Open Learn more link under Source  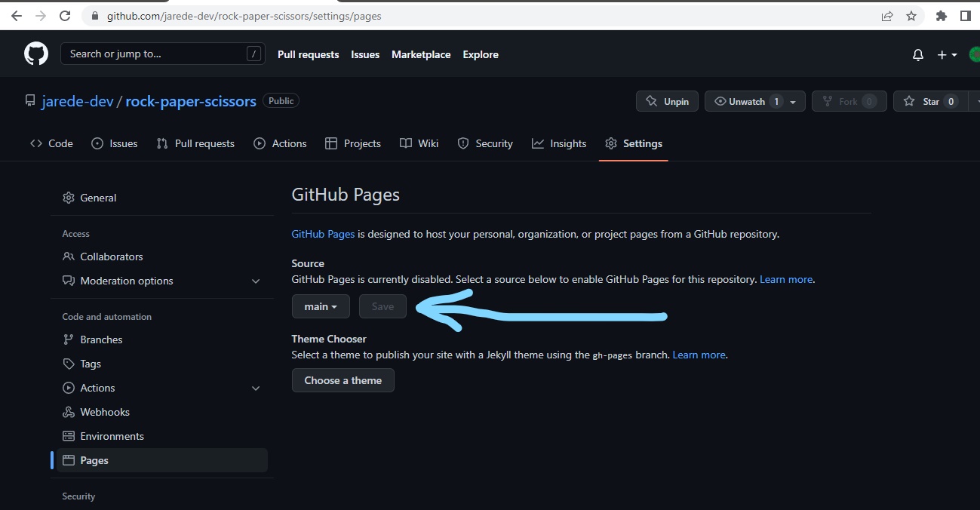point(786,279)
